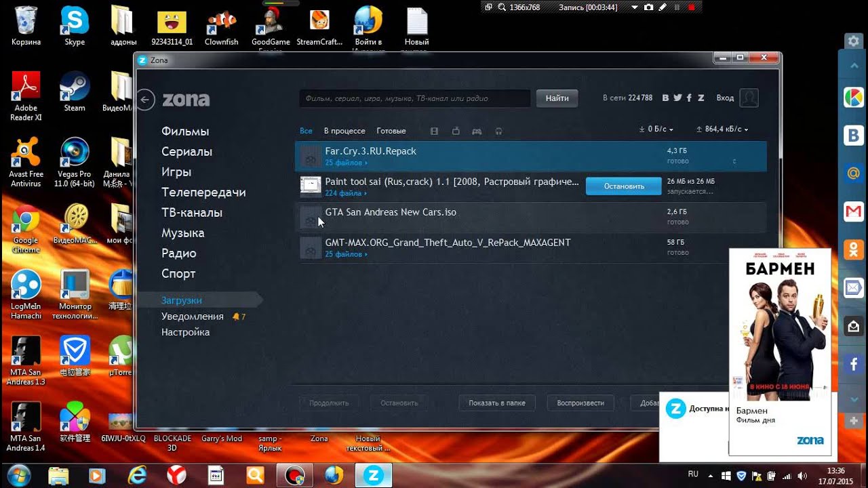868x488 pixels.
Task: Switch to В процессе downloads tab
Action: [x=344, y=131]
